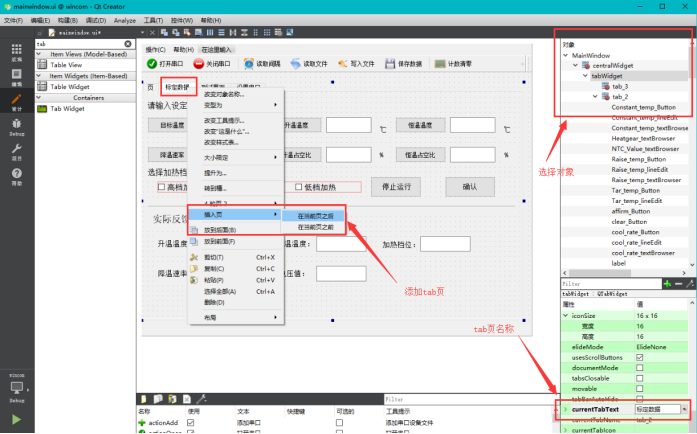The image size is (697, 434).
Task: Open the mainwindow.ui document dropdown arrow
Action: pos(142,32)
